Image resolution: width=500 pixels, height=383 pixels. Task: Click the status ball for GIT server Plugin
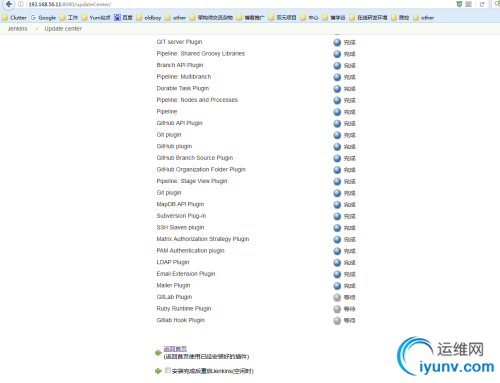(x=337, y=42)
